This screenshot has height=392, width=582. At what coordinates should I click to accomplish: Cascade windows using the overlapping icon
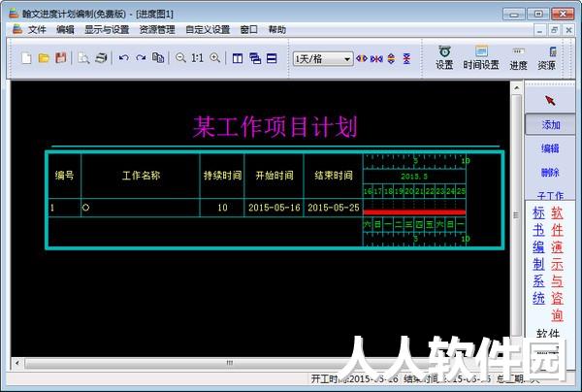point(255,58)
